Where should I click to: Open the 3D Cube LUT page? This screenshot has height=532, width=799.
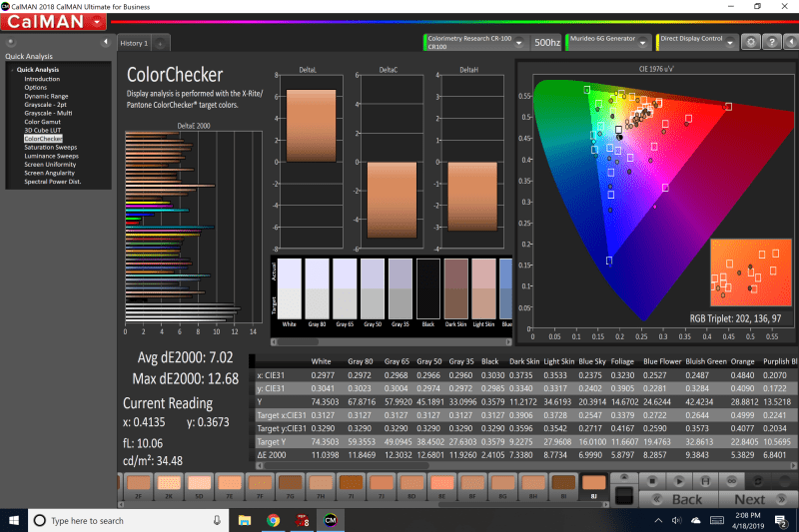(x=42, y=131)
